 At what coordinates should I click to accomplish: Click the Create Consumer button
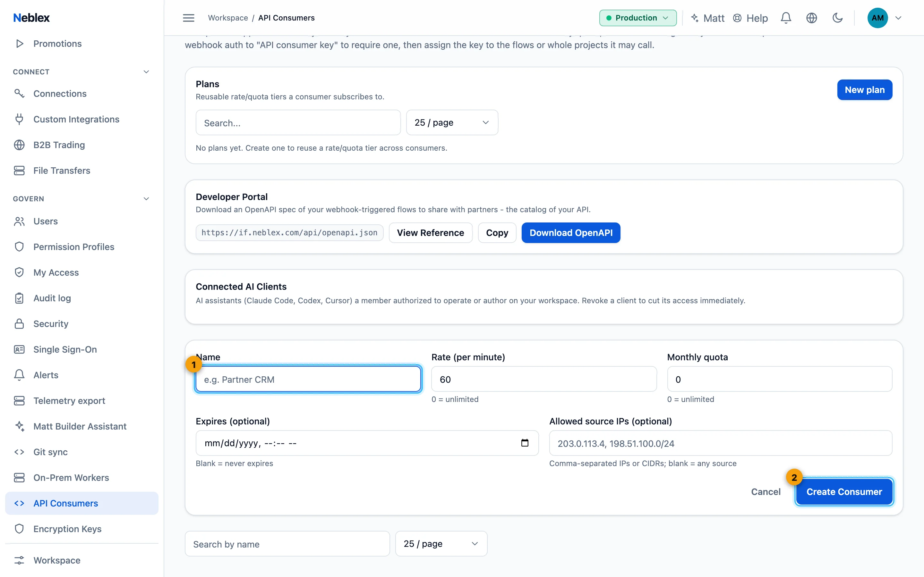coord(844,491)
